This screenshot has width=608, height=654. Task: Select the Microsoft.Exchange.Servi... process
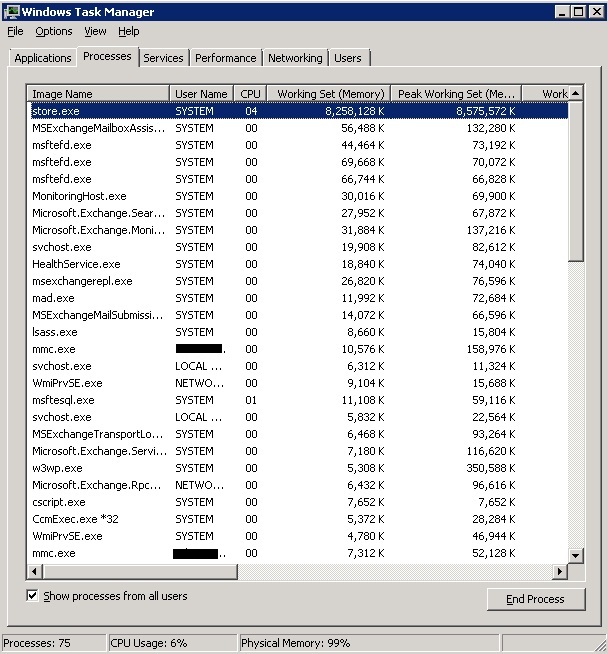tap(299, 451)
